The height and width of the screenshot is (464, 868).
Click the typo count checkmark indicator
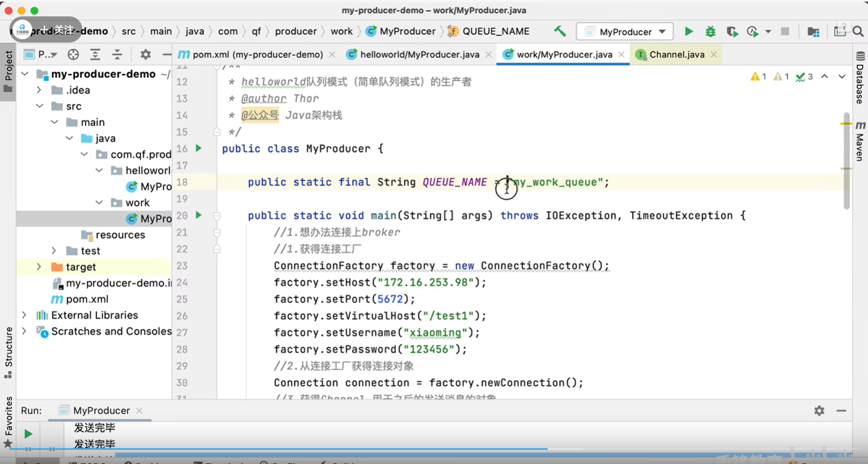pos(804,77)
